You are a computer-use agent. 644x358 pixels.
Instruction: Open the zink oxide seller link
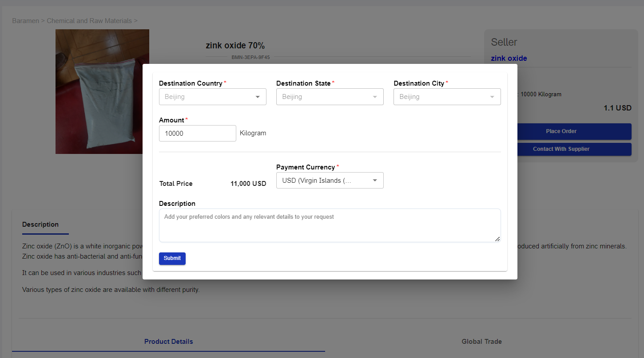509,58
